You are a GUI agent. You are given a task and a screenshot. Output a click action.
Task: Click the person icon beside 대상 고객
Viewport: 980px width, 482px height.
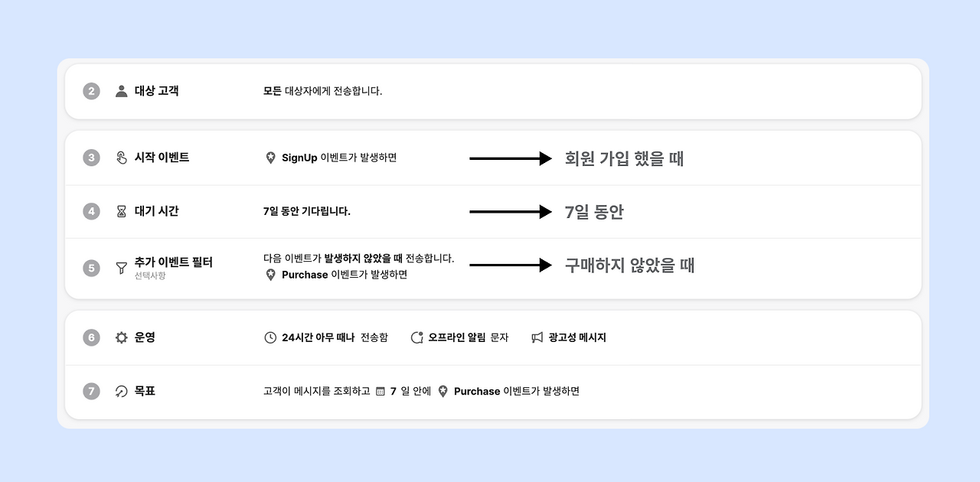(121, 91)
